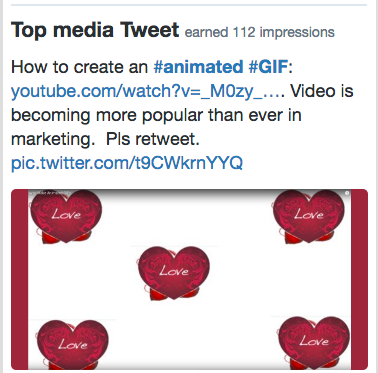Click the 'Pls retweet.' text
This screenshot has height=373, width=378.
pos(152,139)
